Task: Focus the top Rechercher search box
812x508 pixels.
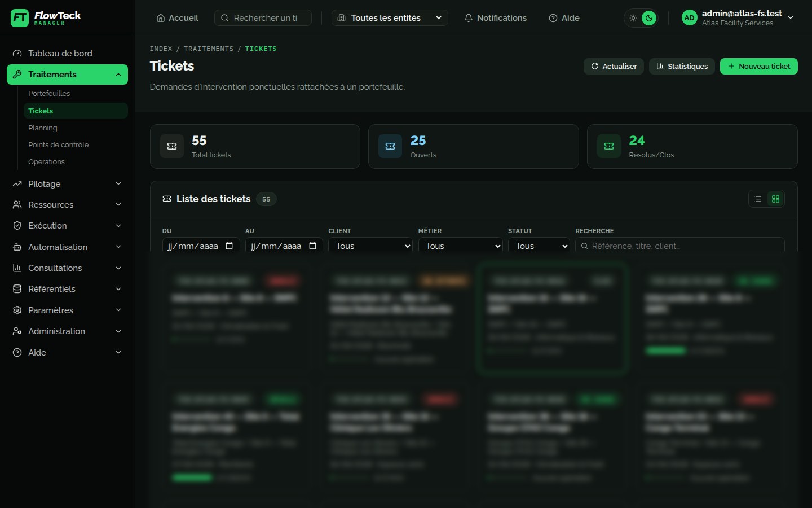Action: [263, 18]
